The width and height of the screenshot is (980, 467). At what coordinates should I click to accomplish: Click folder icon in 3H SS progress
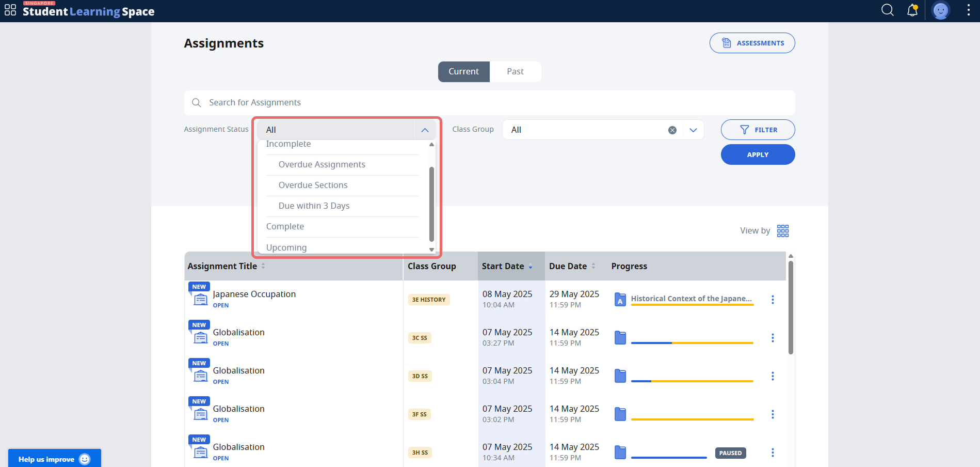[x=620, y=453]
